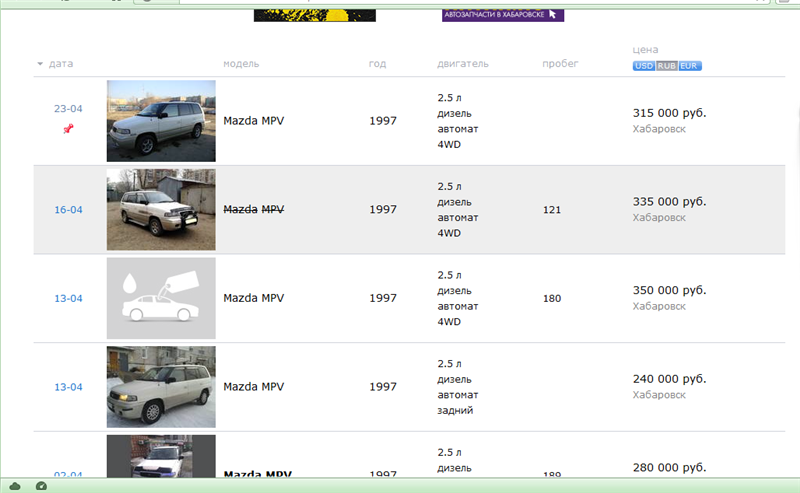The image size is (800, 493).
Task: Click the двигатель column header
Action: coord(463,64)
